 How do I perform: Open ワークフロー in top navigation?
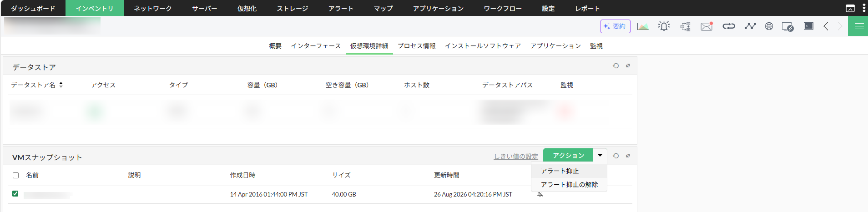[x=503, y=8]
